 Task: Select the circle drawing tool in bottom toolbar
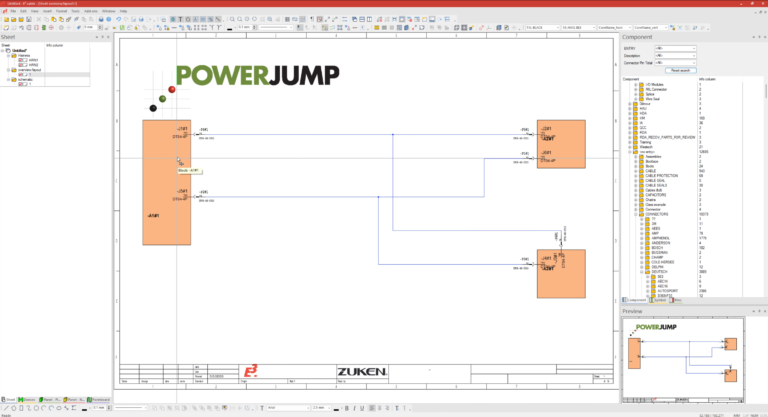(36, 408)
